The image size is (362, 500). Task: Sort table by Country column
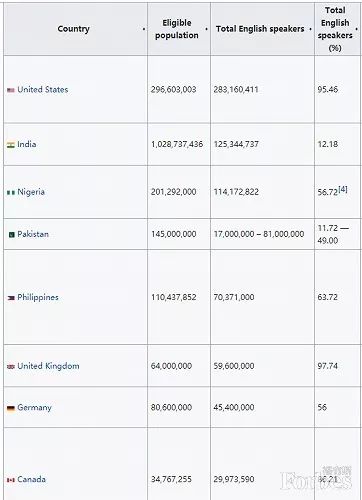[x=144, y=29]
